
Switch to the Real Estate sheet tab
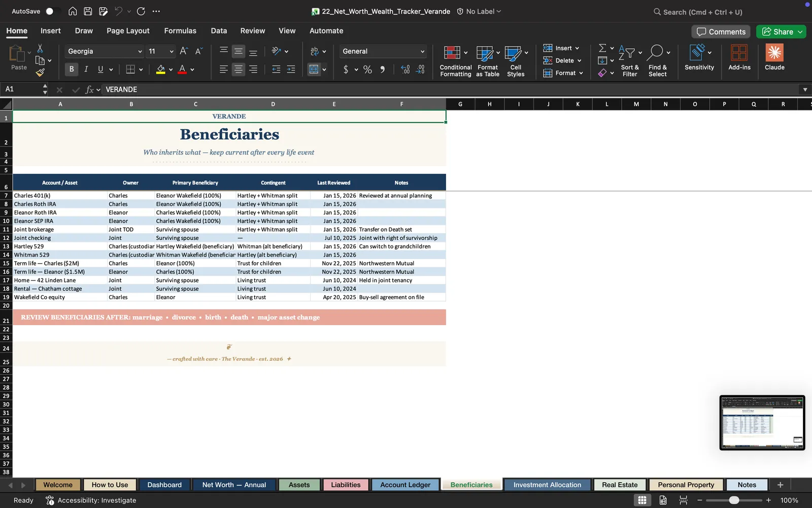[620, 485]
